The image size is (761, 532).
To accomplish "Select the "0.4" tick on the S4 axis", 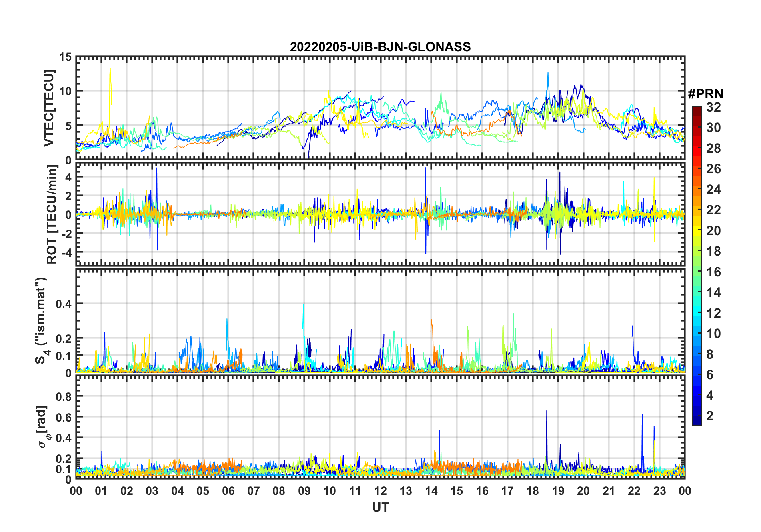I will (x=64, y=304).
